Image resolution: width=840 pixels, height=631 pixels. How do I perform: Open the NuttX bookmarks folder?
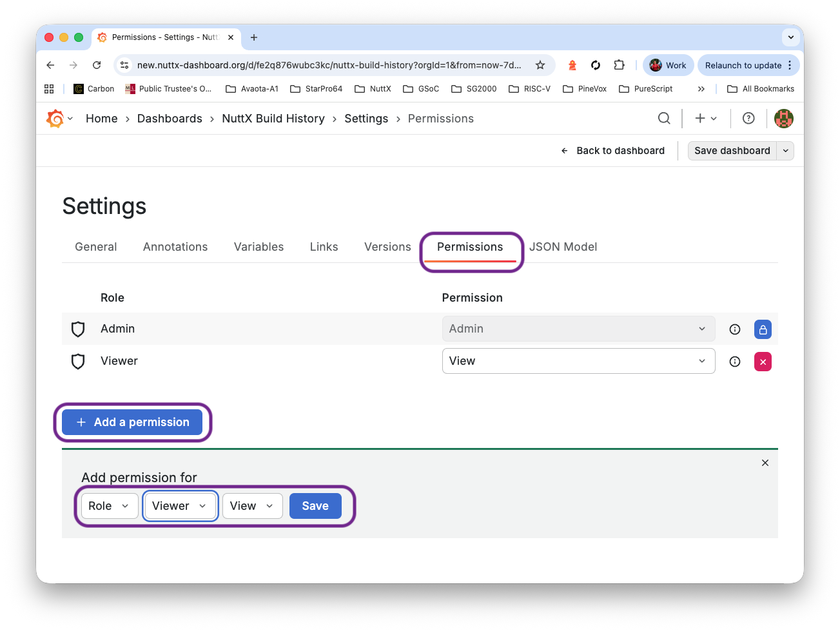[x=373, y=89]
